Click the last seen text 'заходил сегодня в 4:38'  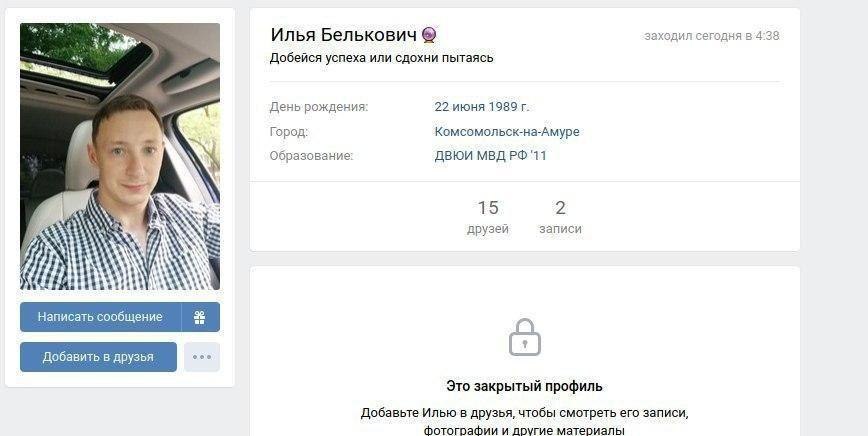711,36
